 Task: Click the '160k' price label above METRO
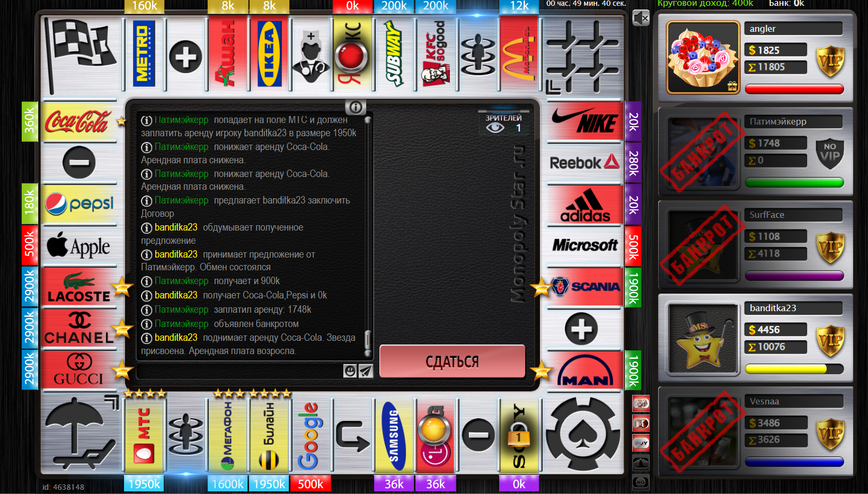click(x=144, y=6)
